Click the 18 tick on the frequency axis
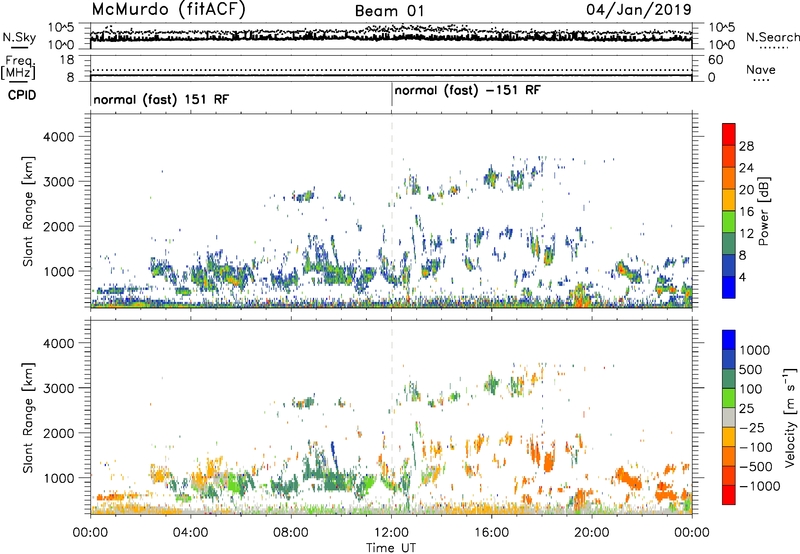Viewport: 800px width, 554px height. point(67,60)
